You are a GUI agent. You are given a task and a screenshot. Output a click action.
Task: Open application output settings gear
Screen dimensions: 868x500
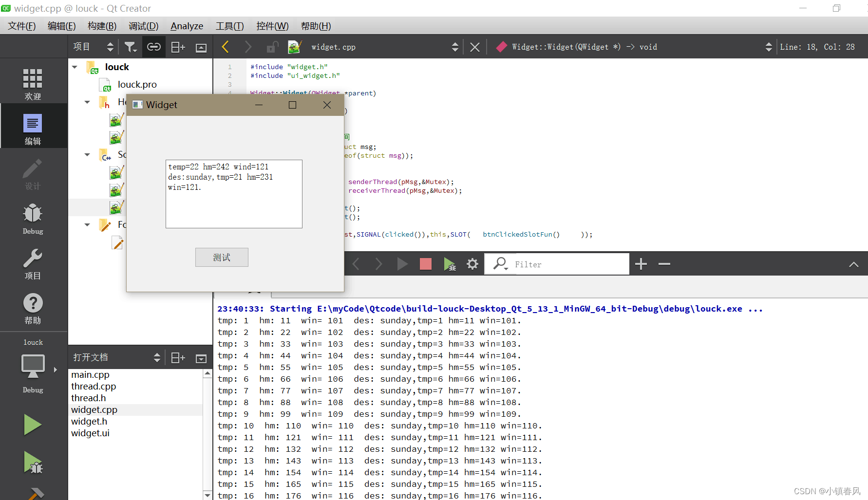point(472,264)
